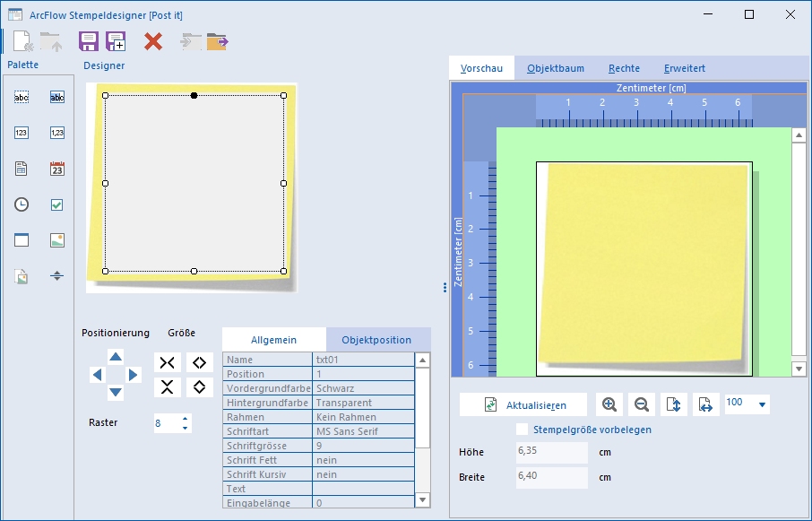812x521 pixels.
Task: Click the move up positioning arrow
Action: coord(116,356)
